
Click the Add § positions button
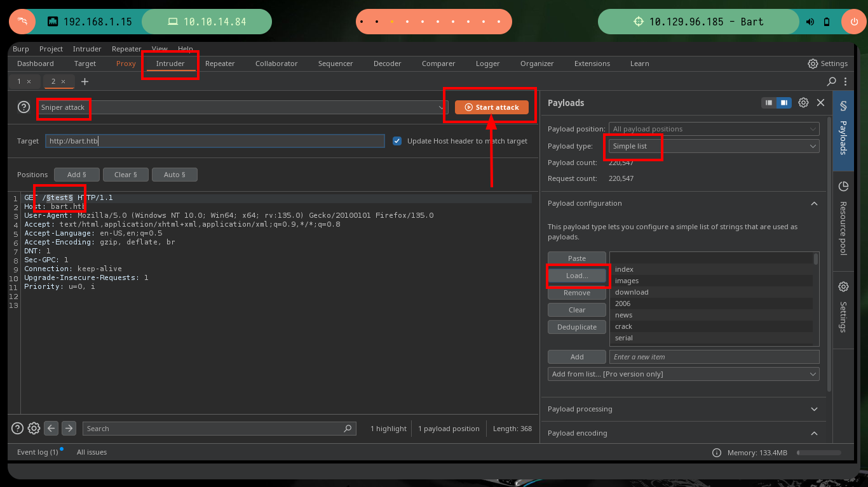click(x=76, y=175)
